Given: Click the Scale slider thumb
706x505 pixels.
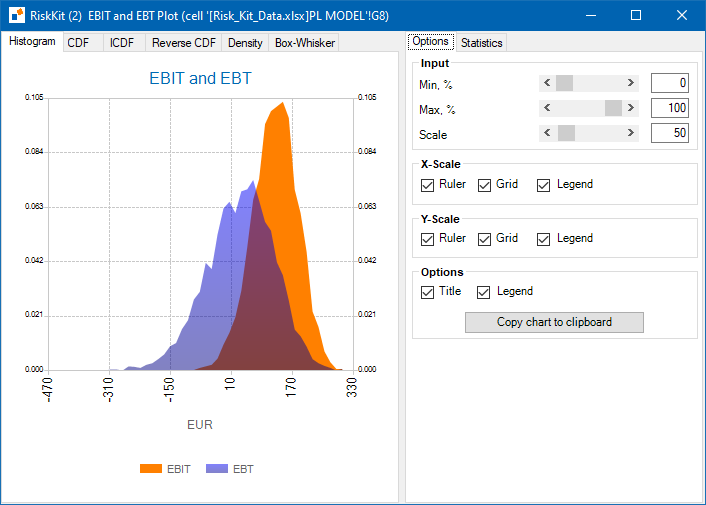Looking at the screenshot, I should (566, 133).
